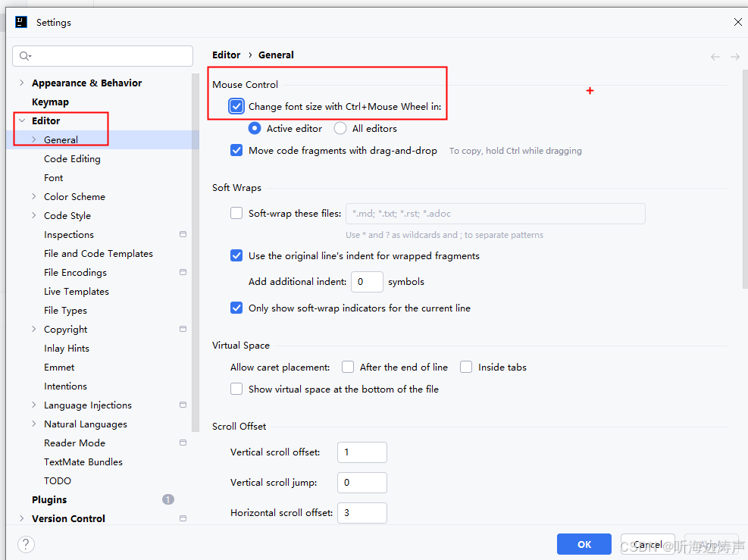Click the Vertical scroll jump field
Viewport: 748px width, 560px height.
362,482
